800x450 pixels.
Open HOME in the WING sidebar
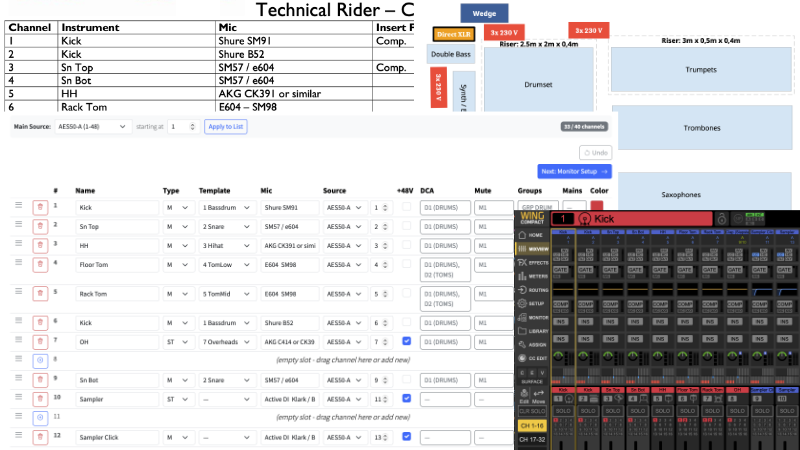pos(531,235)
